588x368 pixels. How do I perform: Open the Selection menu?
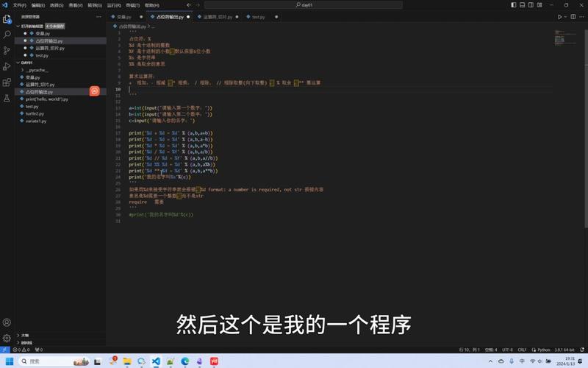click(x=57, y=5)
